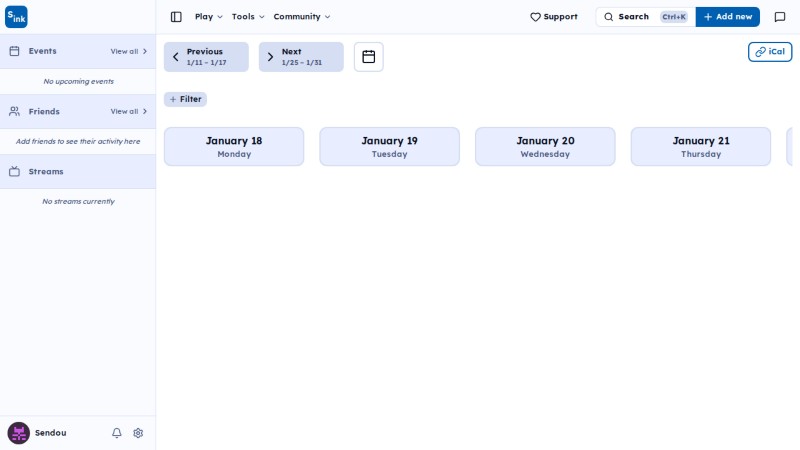Open the calendar date picker icon

[368, 57]
